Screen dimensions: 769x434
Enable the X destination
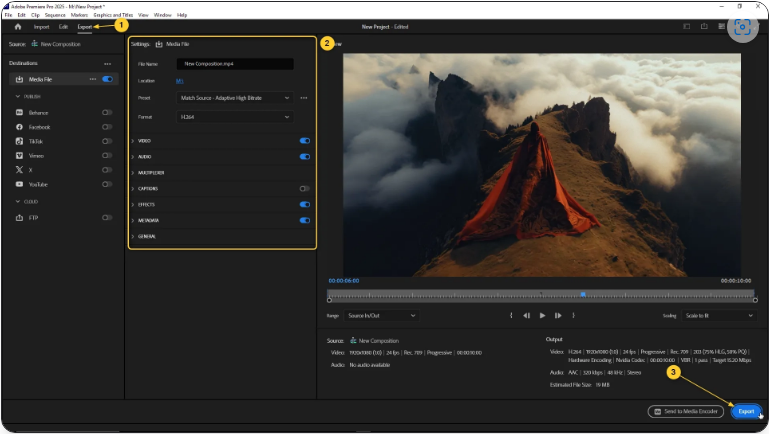point(107,170)
